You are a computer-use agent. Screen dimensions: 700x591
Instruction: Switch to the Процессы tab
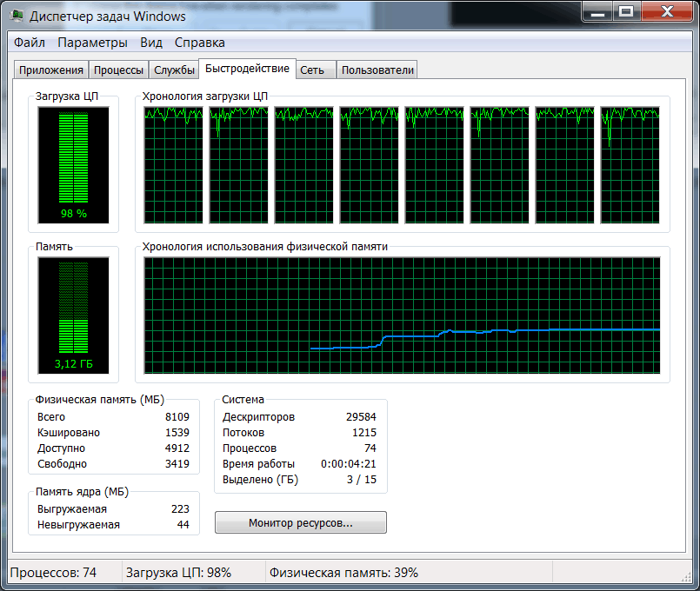[118, 70]
